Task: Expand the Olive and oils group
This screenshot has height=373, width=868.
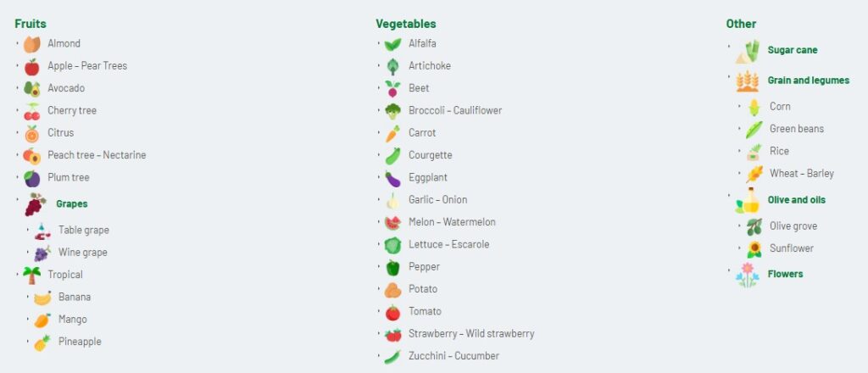Action: point(729,194)
